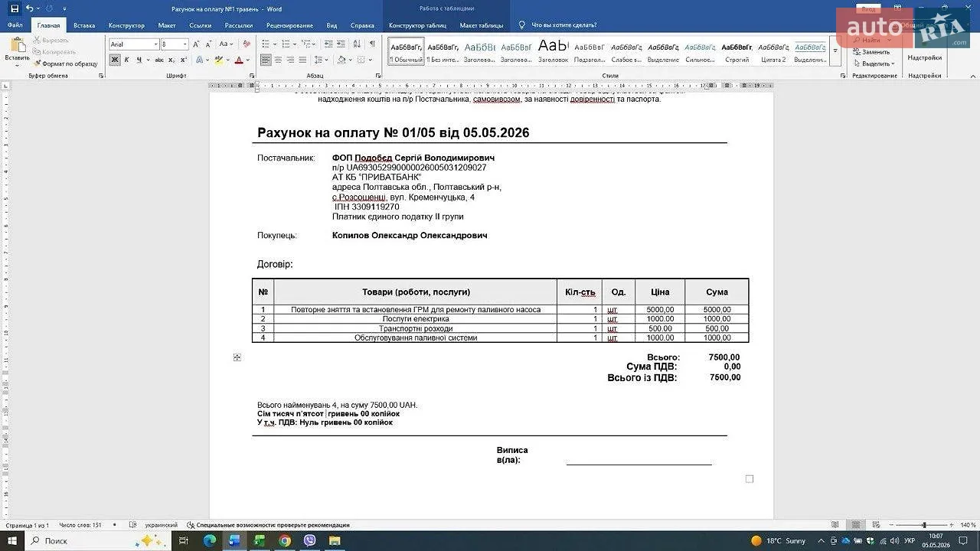Adjust the zoom slider in the status bar
Viewport: 980px width, 551px height.
coord(924,525)
